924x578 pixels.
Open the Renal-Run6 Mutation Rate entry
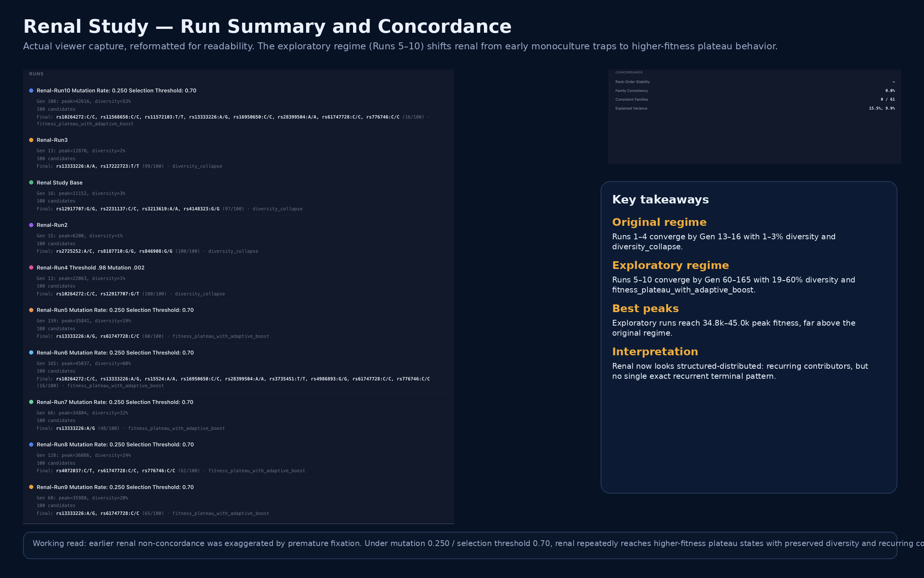[x=115, y=353]
